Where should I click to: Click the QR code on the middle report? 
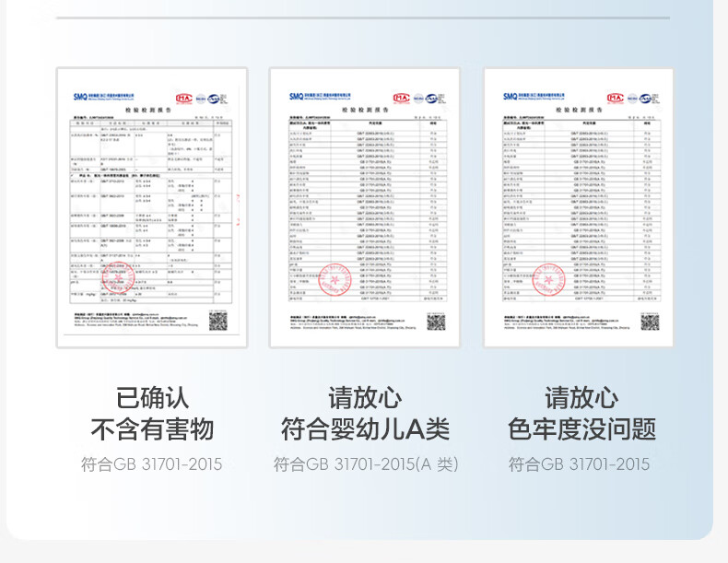[x=436, y=322]
